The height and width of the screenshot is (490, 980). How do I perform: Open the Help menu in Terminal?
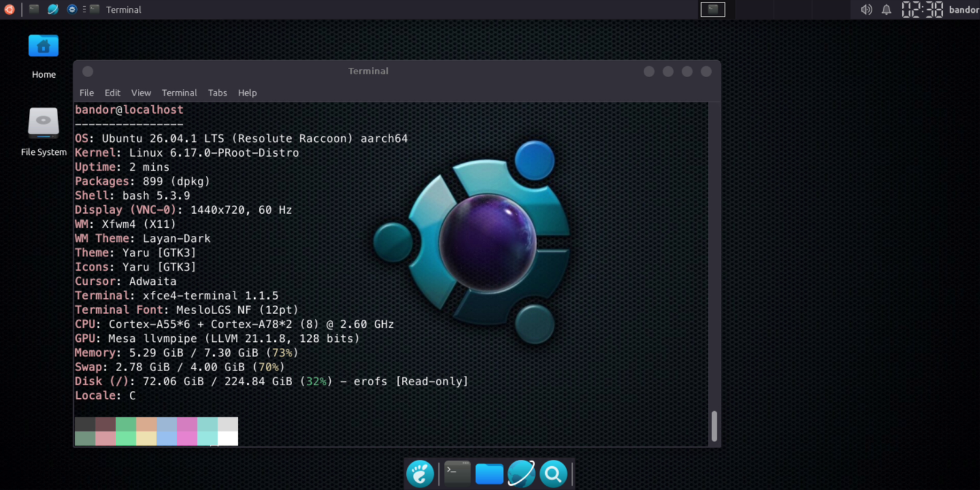click(247, 92)
